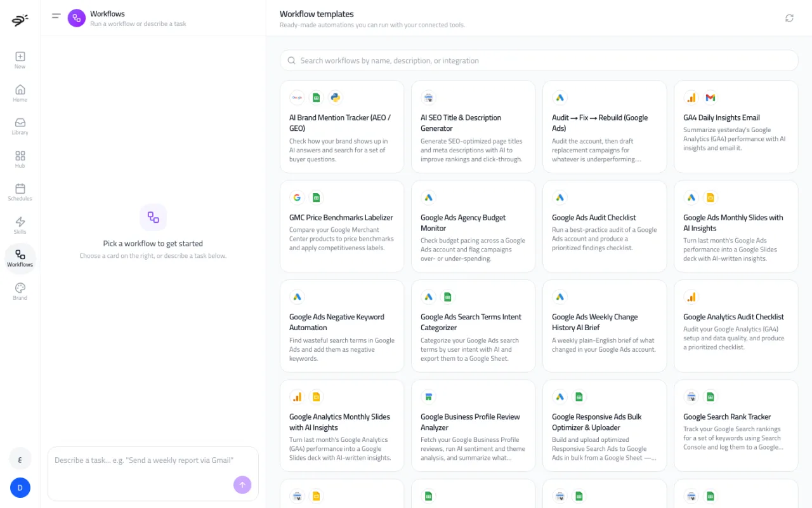Click the epsilon icon above the avatar
Image resolution: width=812 pixels, height=508 pixels.
tap(20, 458)
